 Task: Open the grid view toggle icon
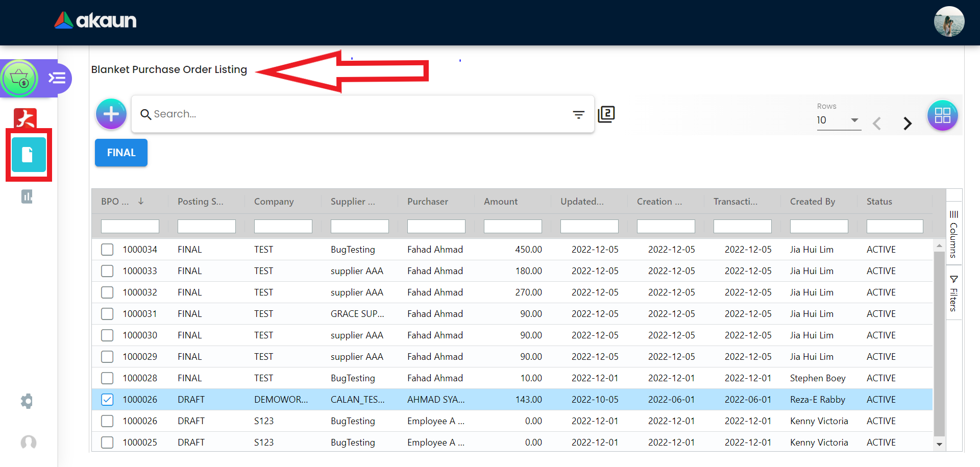point(942,115)
